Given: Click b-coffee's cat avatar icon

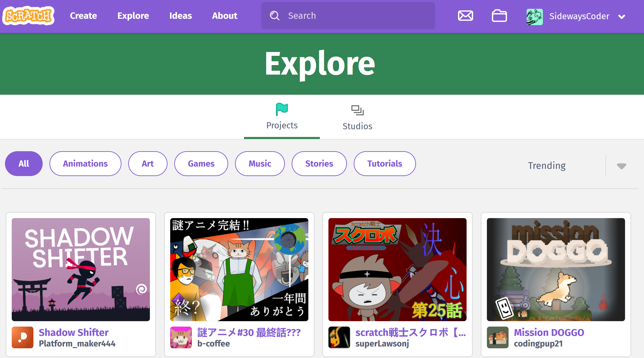Looking at the screenshot, I should [x=181, y=337].
